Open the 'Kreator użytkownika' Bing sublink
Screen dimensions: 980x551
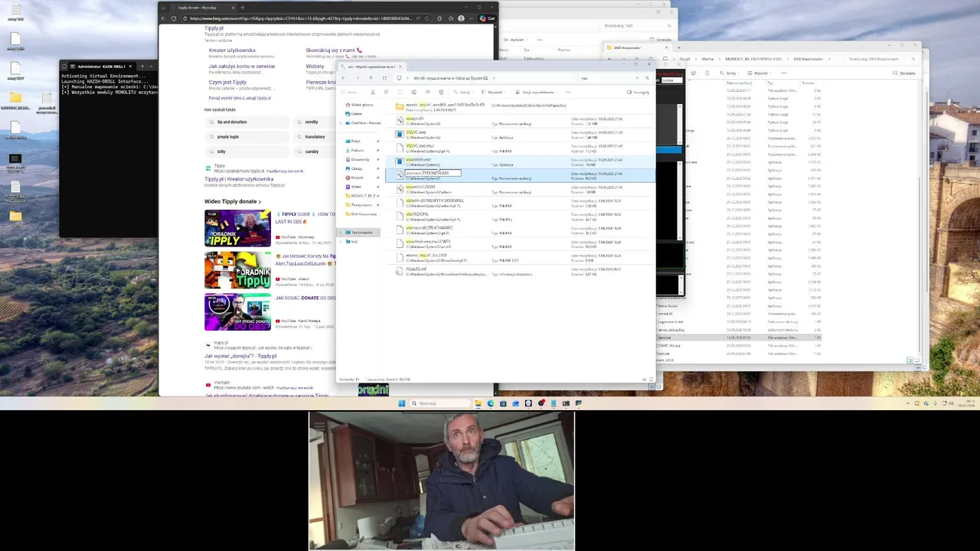232,51
